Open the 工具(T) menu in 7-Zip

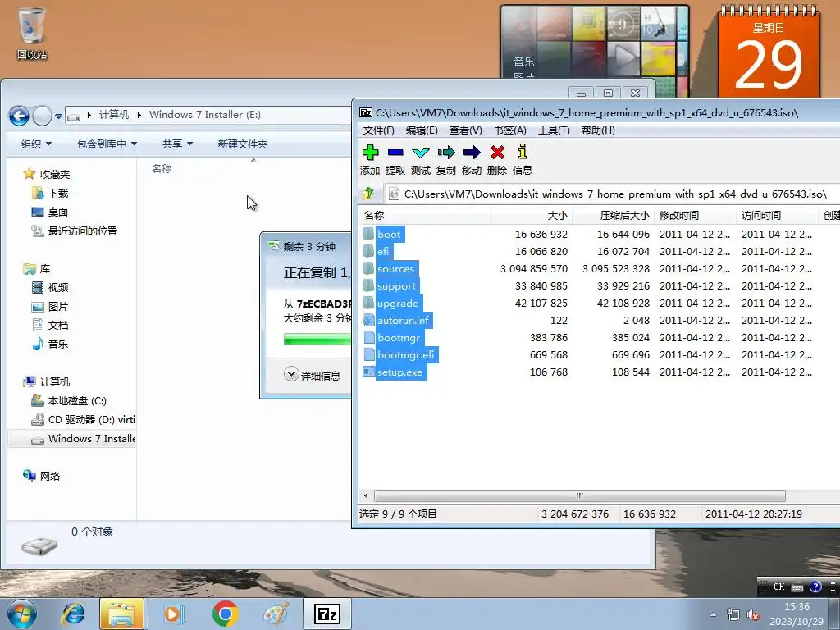tap(554, 130)
